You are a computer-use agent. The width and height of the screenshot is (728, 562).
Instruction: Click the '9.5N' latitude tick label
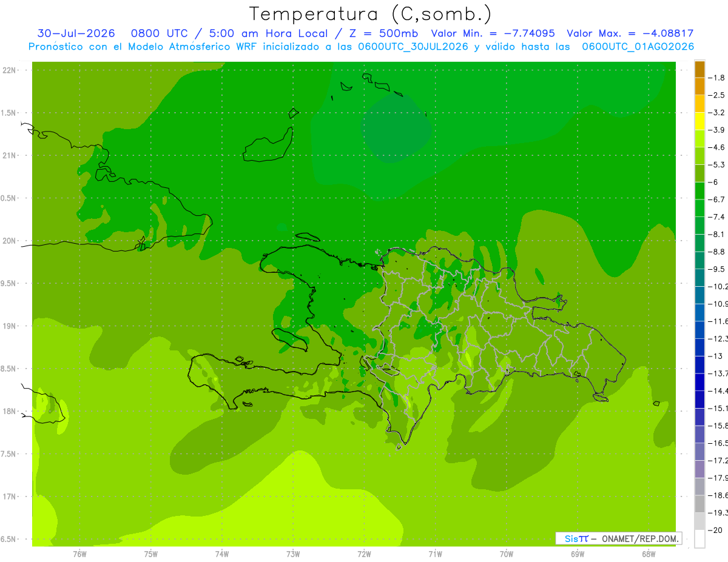click(8, 284)
